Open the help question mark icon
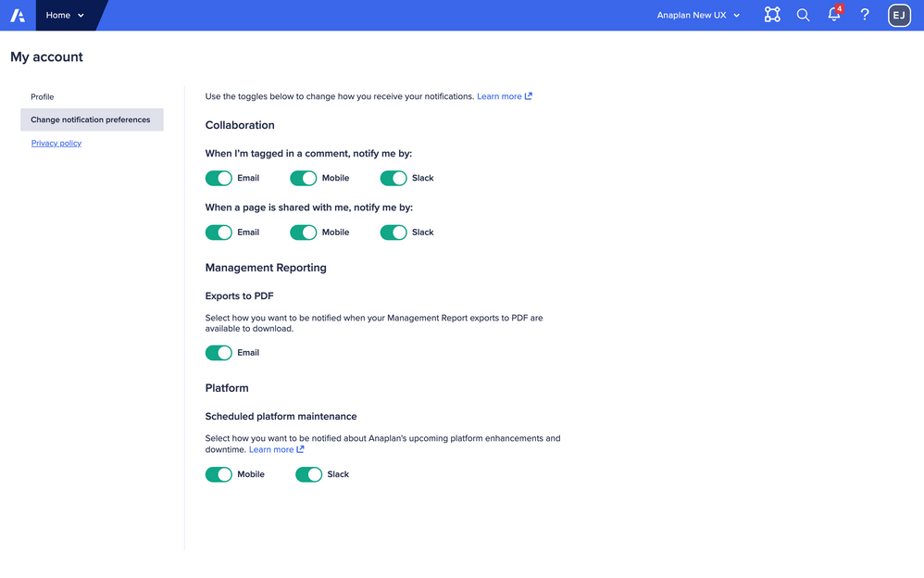 coord(865,15)
